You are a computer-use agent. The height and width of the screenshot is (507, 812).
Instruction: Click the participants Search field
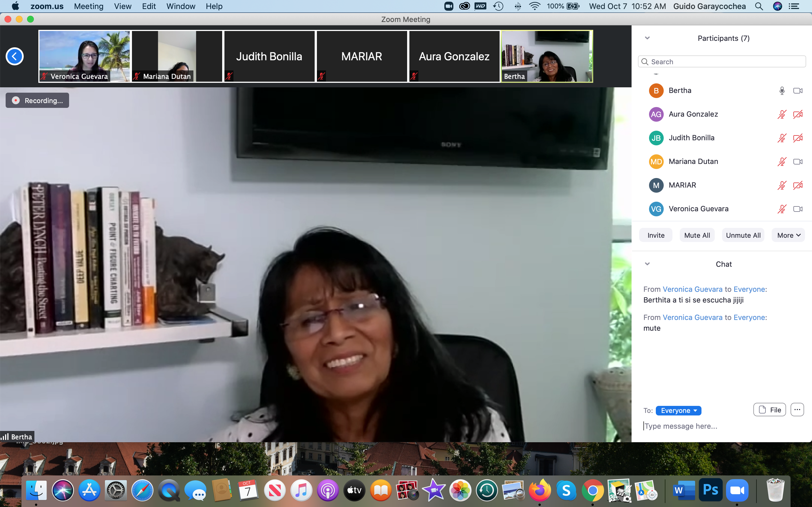tap(721, 62)
